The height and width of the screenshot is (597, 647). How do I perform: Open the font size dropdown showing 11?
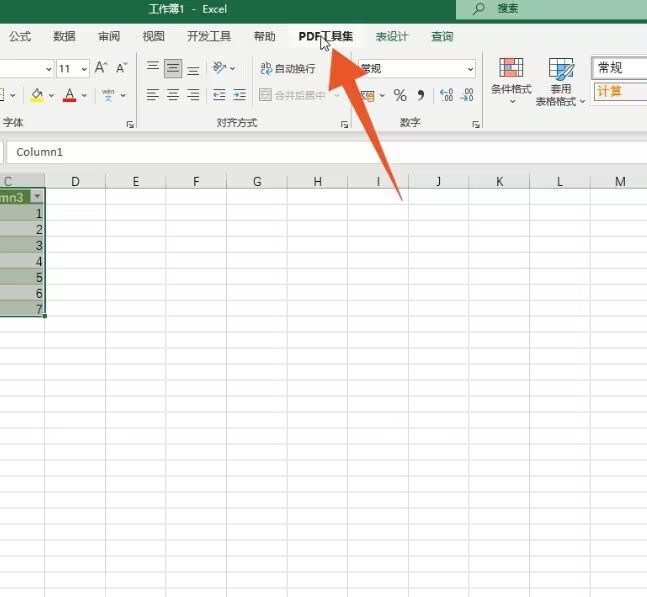point(72,69)
